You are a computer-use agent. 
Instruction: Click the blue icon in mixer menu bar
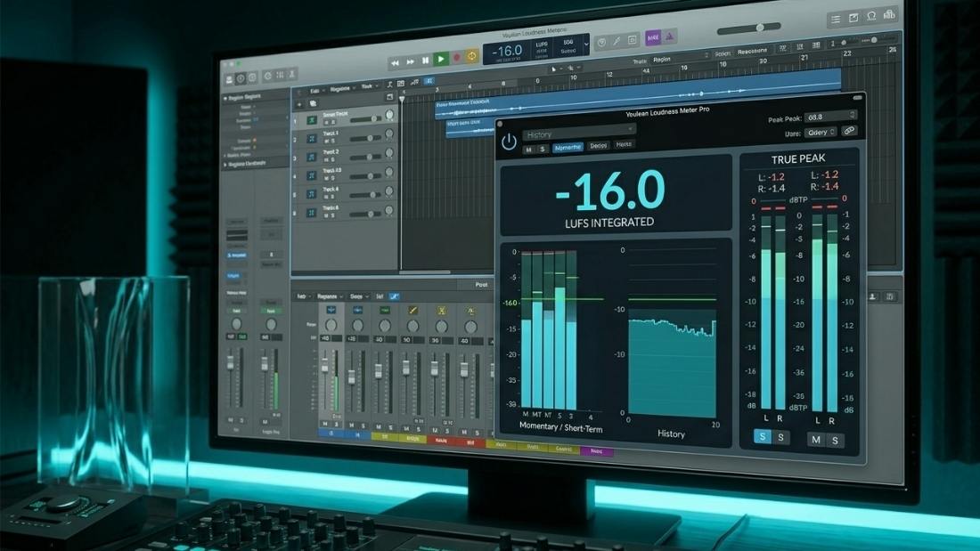(x=394, y=296)
